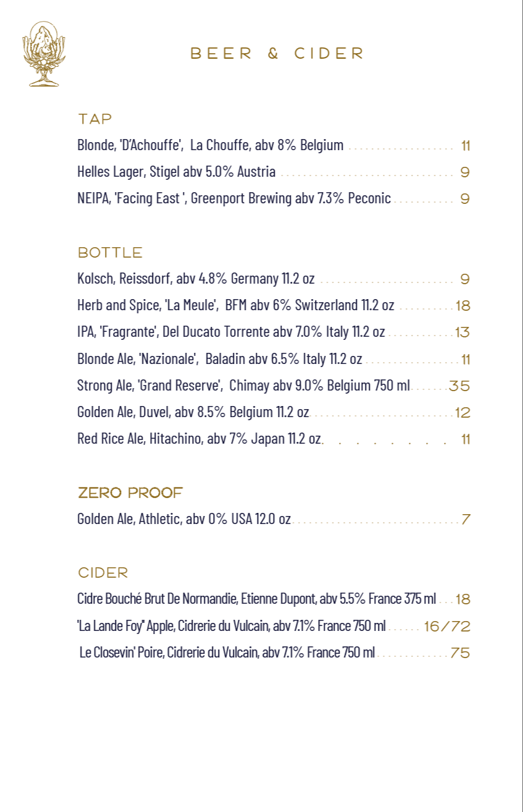The image size is (523, 812).
Task: Click the BEER & CIDER page heading
Action: (x=277, y=54)
